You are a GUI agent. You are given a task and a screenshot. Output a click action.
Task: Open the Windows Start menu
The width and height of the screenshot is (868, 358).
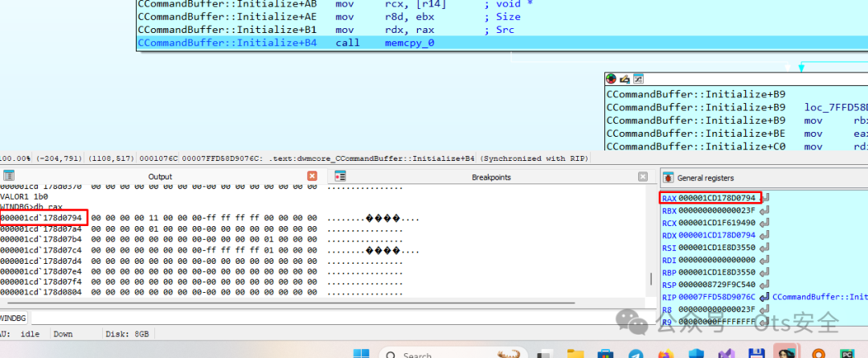[362, 353]
